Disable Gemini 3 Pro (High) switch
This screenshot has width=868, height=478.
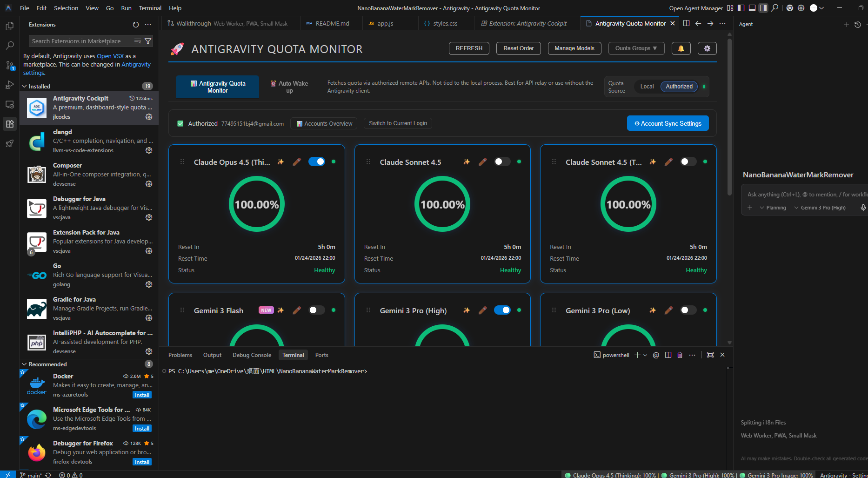coord(502,310)
